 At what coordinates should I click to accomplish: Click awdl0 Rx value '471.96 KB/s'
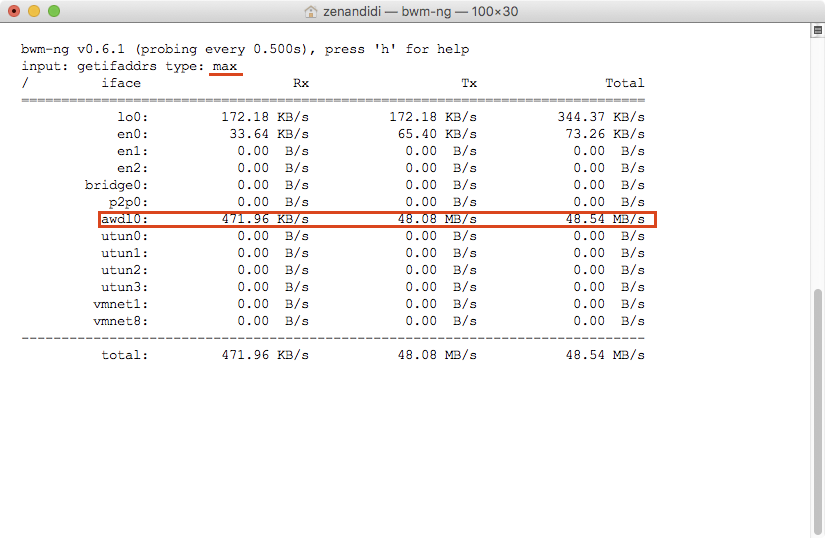265,219
